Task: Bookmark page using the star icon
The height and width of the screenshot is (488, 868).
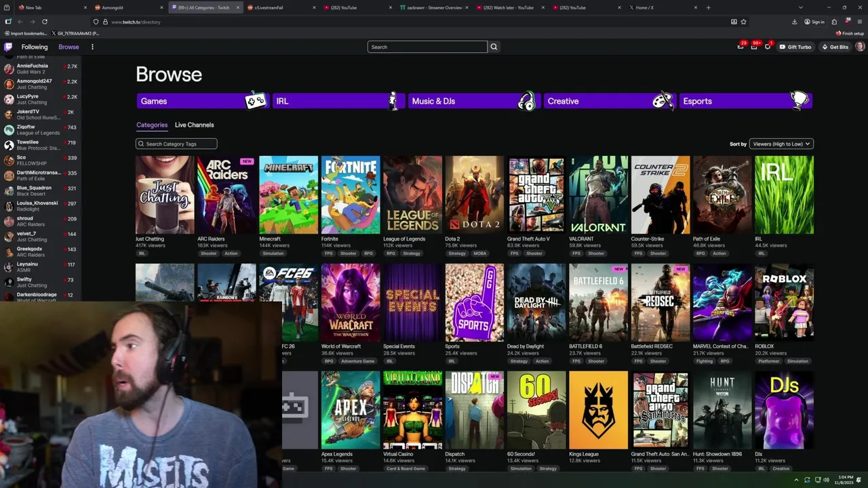Action: pos(744,22)
